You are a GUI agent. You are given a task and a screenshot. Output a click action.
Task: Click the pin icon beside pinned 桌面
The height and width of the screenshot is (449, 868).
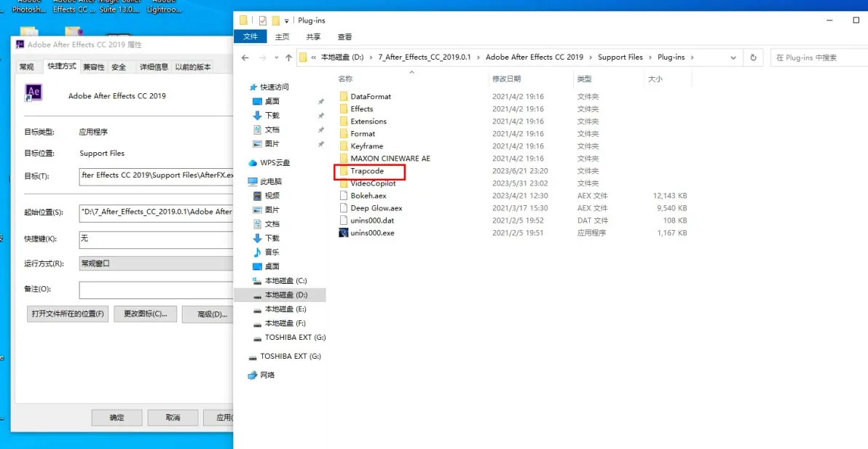coord(320,102)
